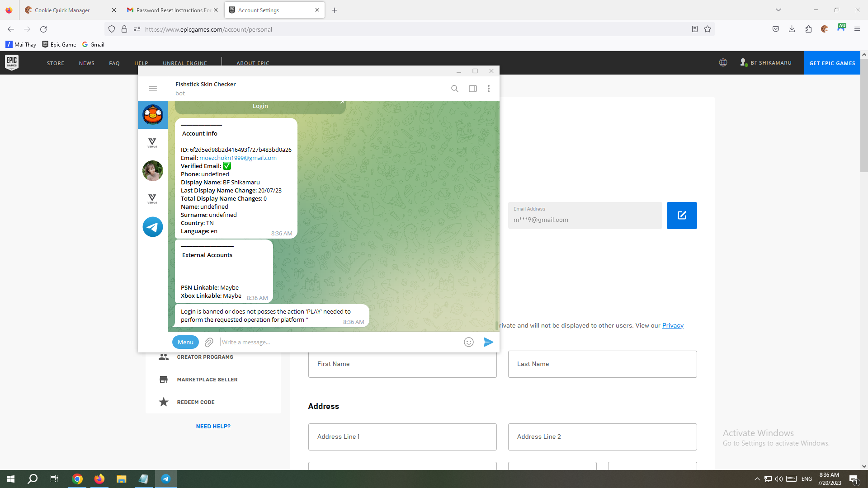Open second Venus chat in sidebar

point(152,199)
